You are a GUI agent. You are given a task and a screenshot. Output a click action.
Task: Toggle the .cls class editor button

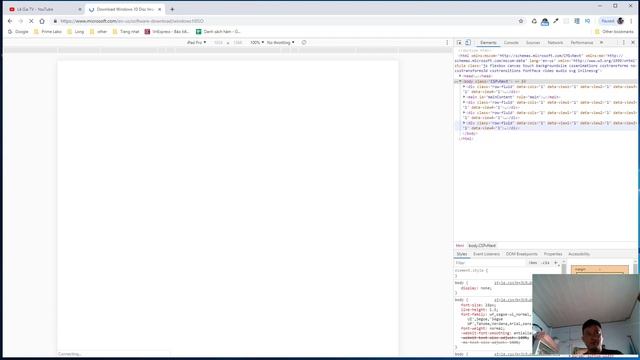pyautogui.click(x=546, y=263)
